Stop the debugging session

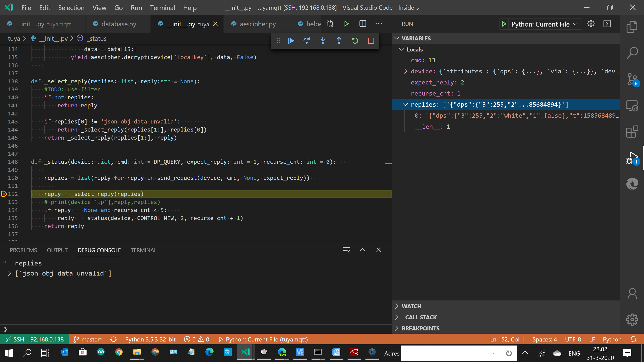coord(371,40)
